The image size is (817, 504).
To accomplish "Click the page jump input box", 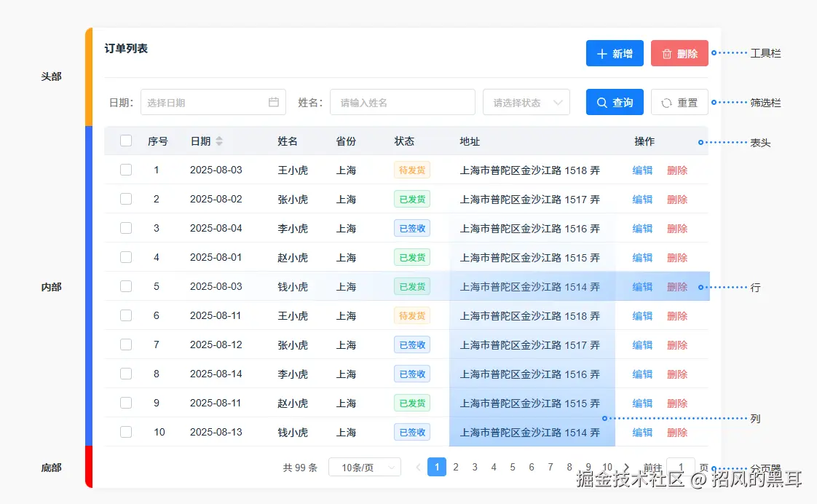I will [x=681, y=468].
